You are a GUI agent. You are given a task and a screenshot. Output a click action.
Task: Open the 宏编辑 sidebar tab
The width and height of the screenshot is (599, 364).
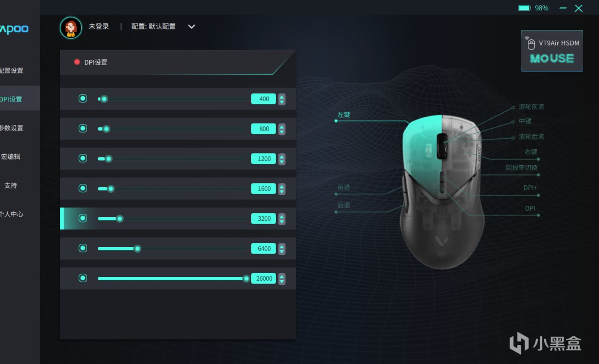pos(11,157)
